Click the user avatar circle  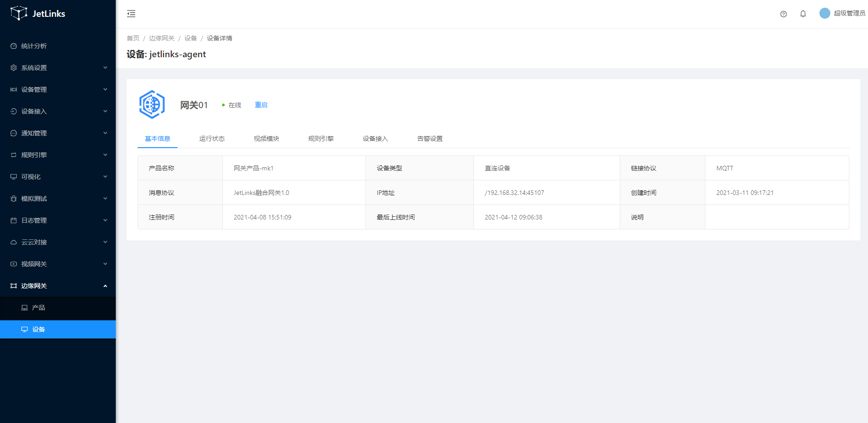click(x=824, y=14)
